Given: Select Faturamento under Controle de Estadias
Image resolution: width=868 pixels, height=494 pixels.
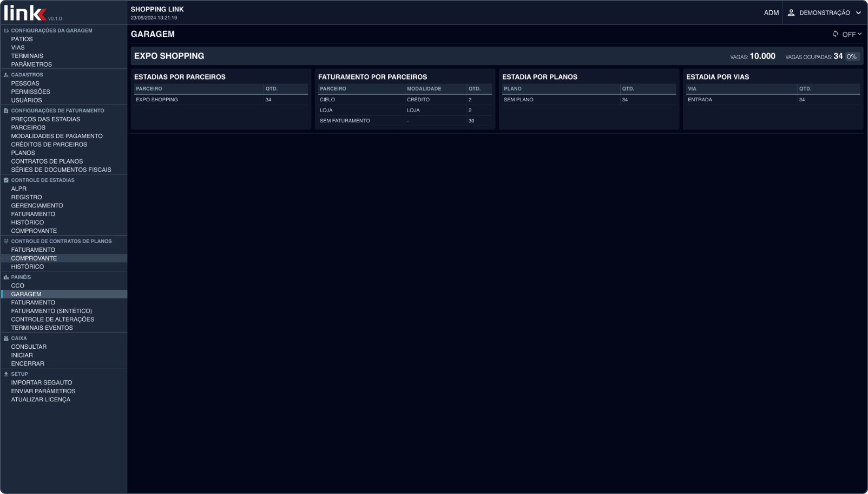Looking at the screenshot, I should pyautogui.click(x=64, y=214).
